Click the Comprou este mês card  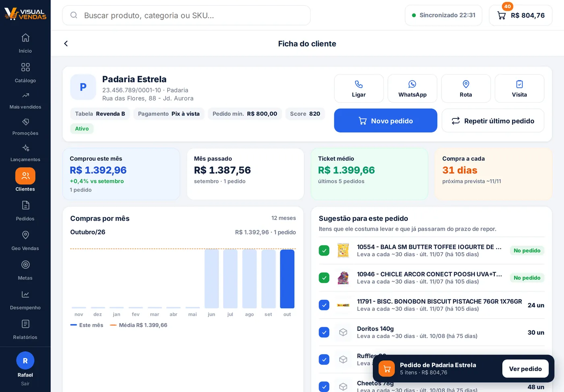click(x=121, y=174)
